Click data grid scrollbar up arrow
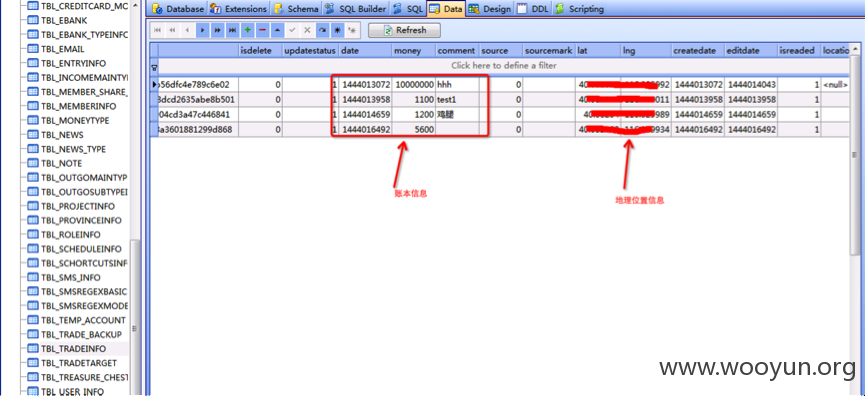The height and width of the screenshot is (396, 865). [855, 50]
